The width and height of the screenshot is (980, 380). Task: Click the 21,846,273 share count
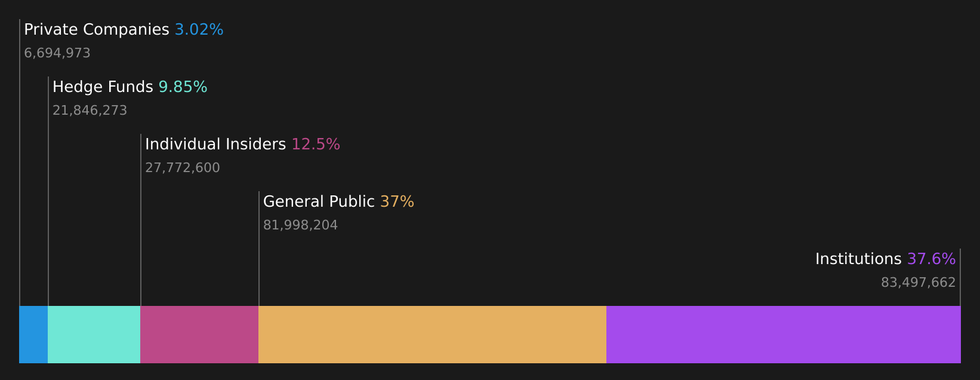click(x=90, y=111)
